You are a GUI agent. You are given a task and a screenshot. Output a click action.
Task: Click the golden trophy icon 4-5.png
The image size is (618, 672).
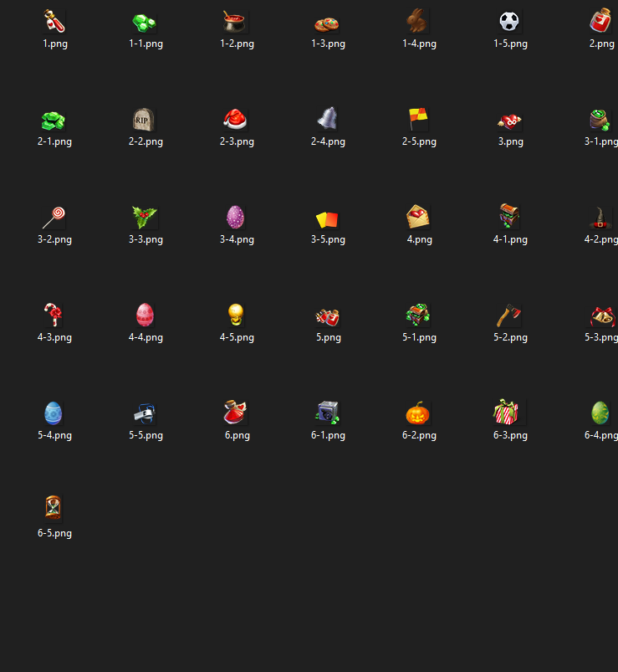(x=236, y=315)
